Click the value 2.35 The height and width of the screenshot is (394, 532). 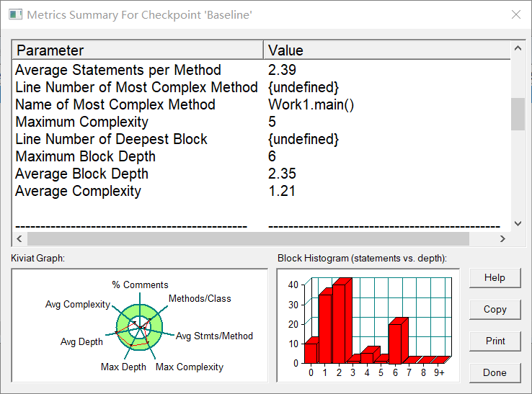[282, 174]
